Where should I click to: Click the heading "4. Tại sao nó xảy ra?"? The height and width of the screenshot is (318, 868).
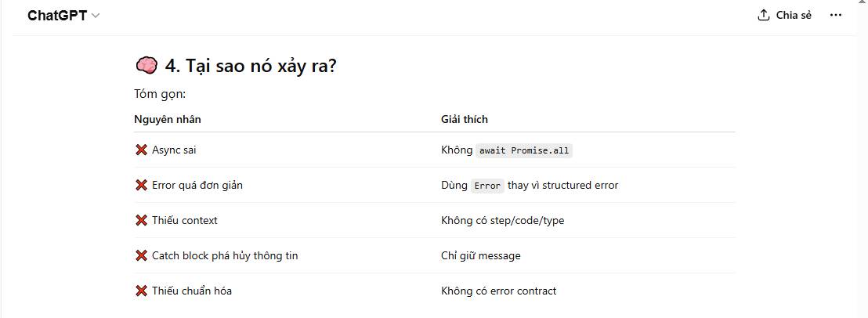[251, 66]
